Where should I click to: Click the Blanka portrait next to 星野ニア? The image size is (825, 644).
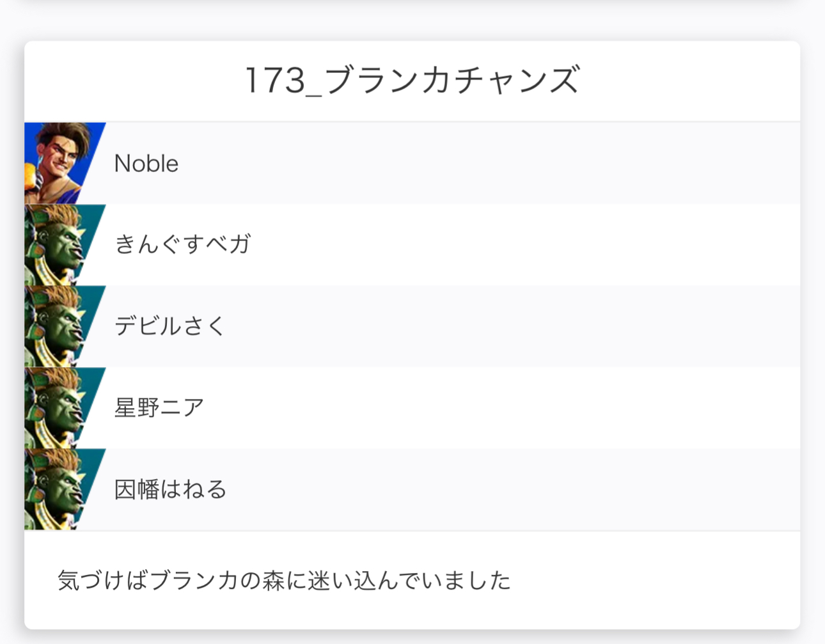tap(61, 407)
